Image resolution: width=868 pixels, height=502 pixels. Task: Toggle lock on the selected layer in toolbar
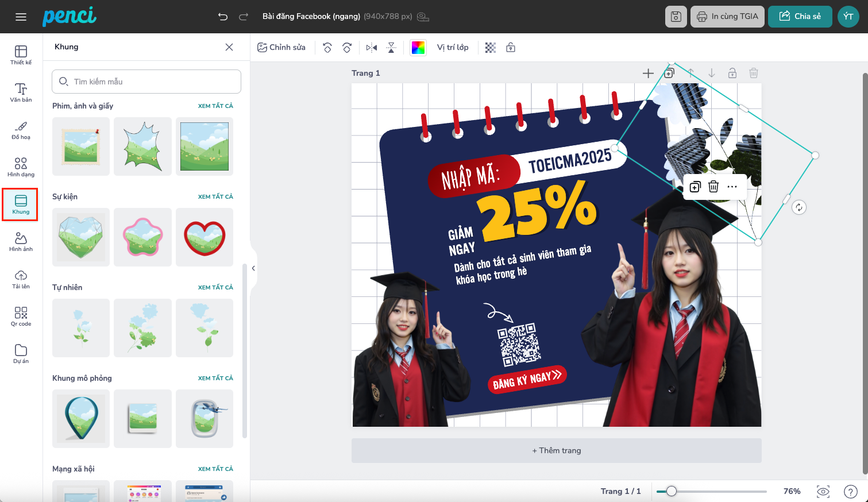click(x=510, y=48)
